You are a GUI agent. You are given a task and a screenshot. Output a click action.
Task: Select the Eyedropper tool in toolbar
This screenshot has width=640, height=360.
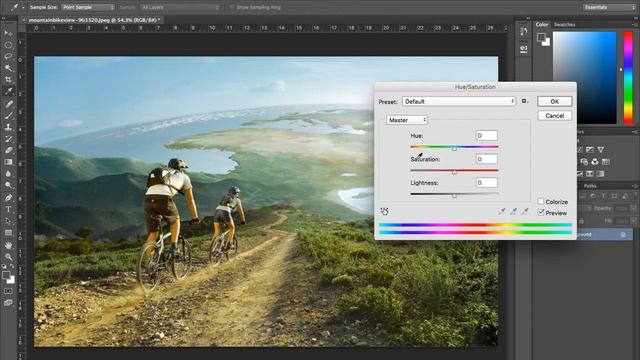(8, 91)
